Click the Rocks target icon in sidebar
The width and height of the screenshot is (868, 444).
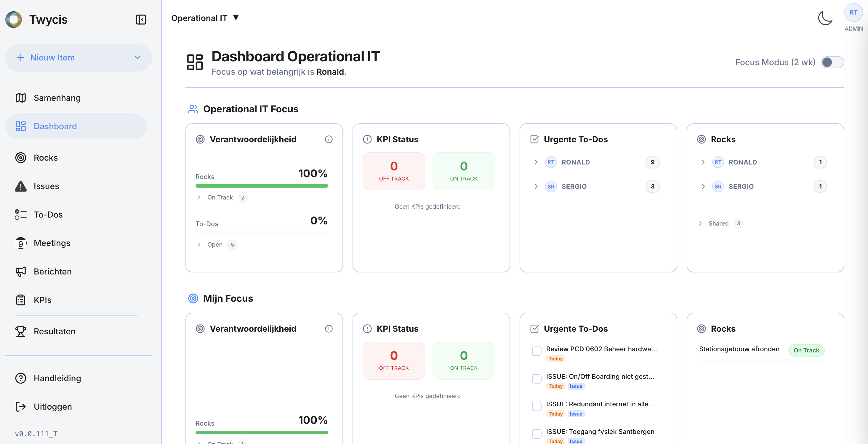(20, 158)
